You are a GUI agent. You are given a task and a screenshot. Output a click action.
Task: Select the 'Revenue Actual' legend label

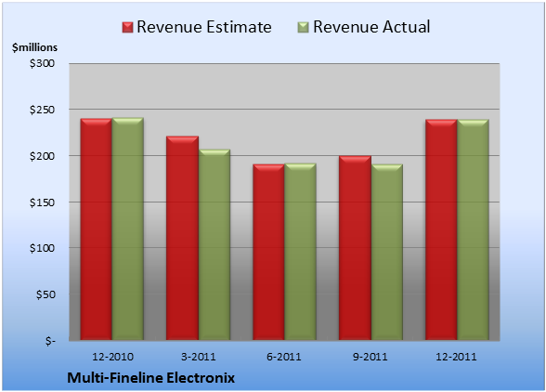click(x=371, y=27)
